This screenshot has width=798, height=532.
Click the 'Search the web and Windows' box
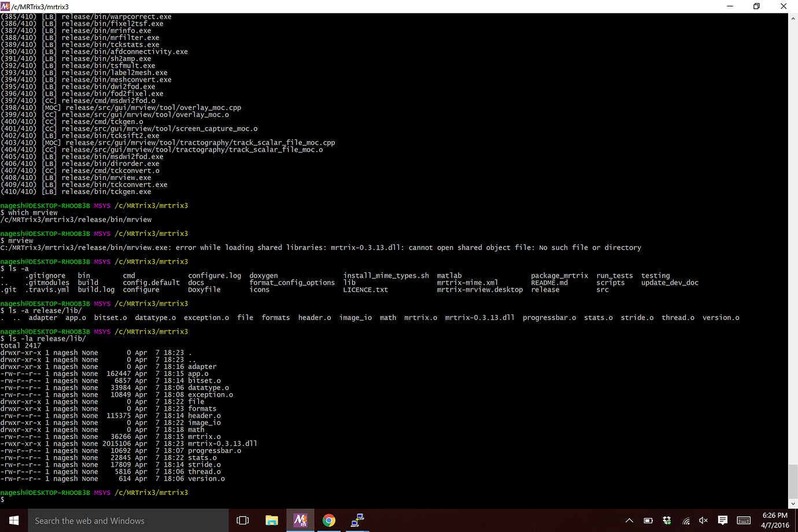point(127,520)
